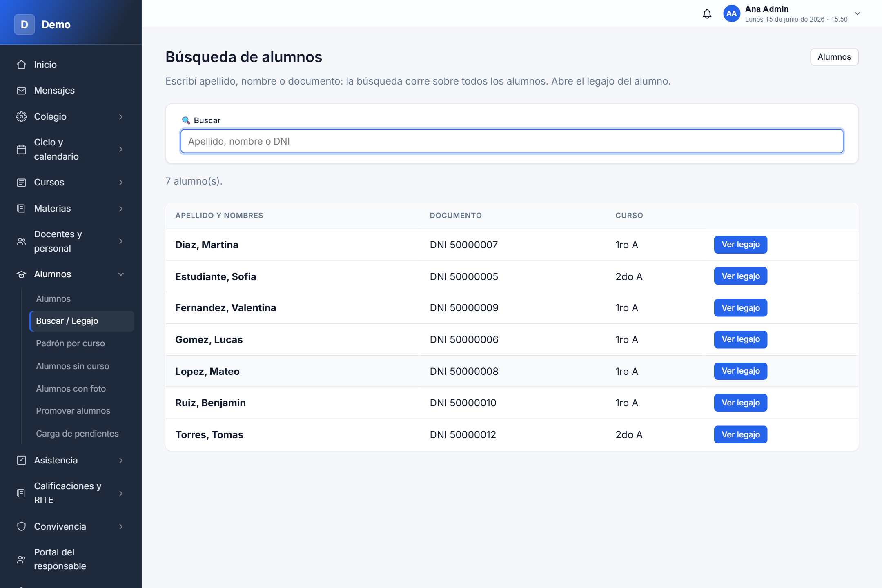
Task: Open the notifications bell
Action: click(x=707, y=14)
